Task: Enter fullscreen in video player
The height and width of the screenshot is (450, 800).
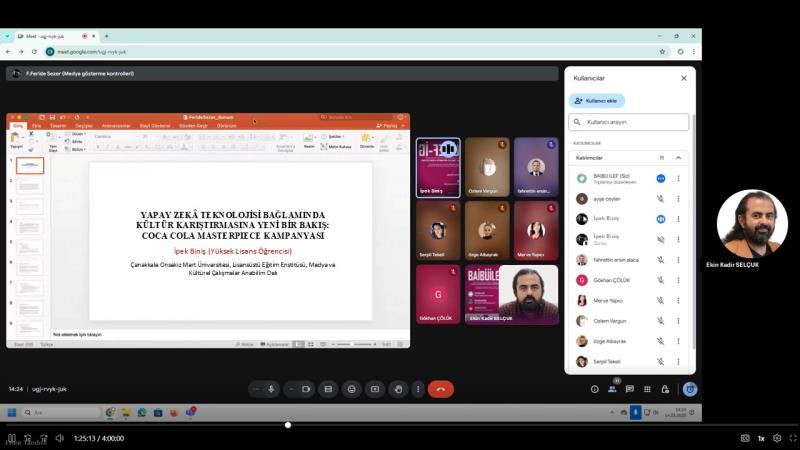Action: coord(793,438)
